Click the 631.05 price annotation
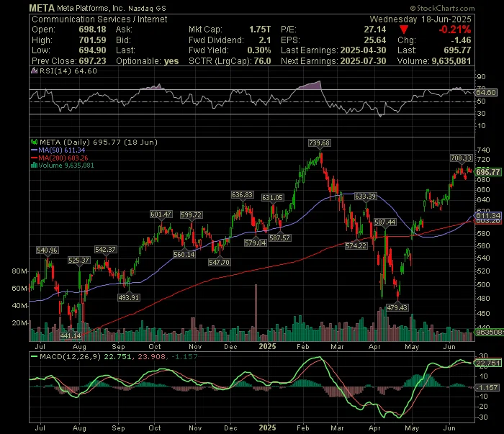Screen dimensions: 504x434 pyautogui.click(x=273, y=197)
